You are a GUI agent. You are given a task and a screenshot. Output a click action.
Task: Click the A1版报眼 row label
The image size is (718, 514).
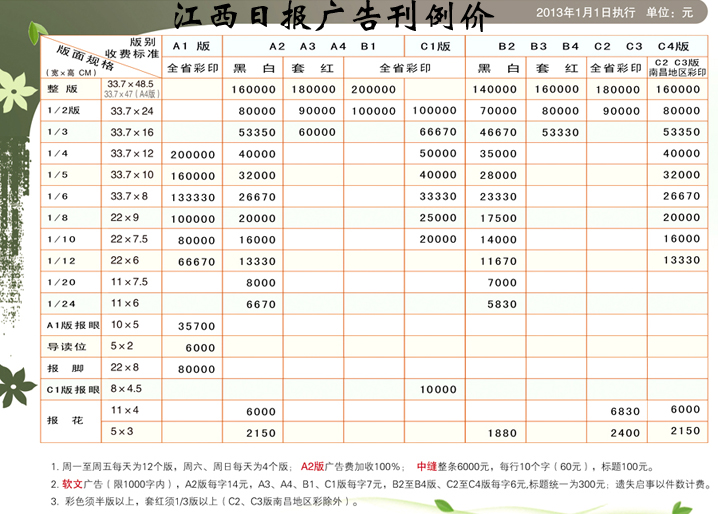tap(73, 325)
